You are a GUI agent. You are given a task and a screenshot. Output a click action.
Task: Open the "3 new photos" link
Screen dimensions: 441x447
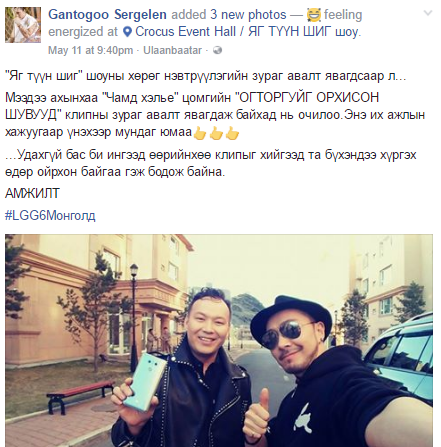[x=248, y=15]
